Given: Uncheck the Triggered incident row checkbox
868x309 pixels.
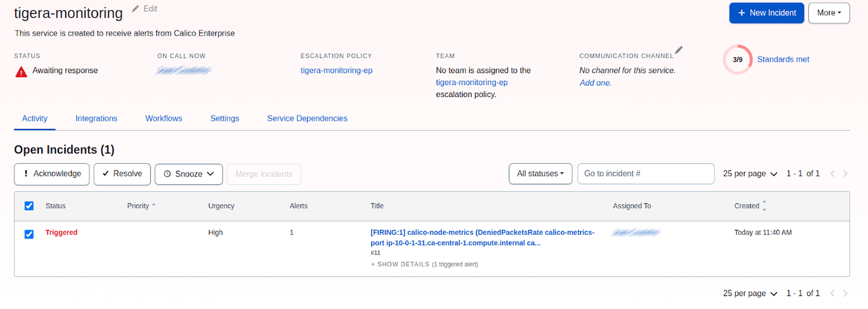Looking at the screenshot, I should [x=29, y=234].
